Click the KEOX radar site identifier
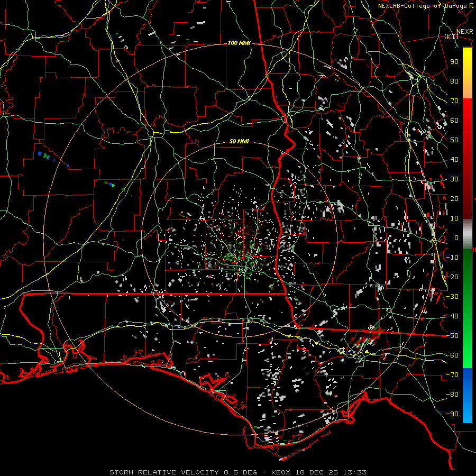The width and height of the screenshot is (476, 476). 281,472
